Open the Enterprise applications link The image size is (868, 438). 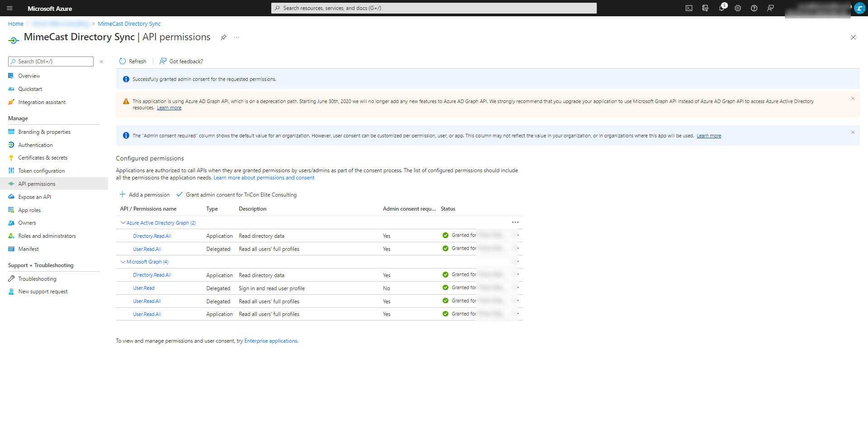(271, 341)
